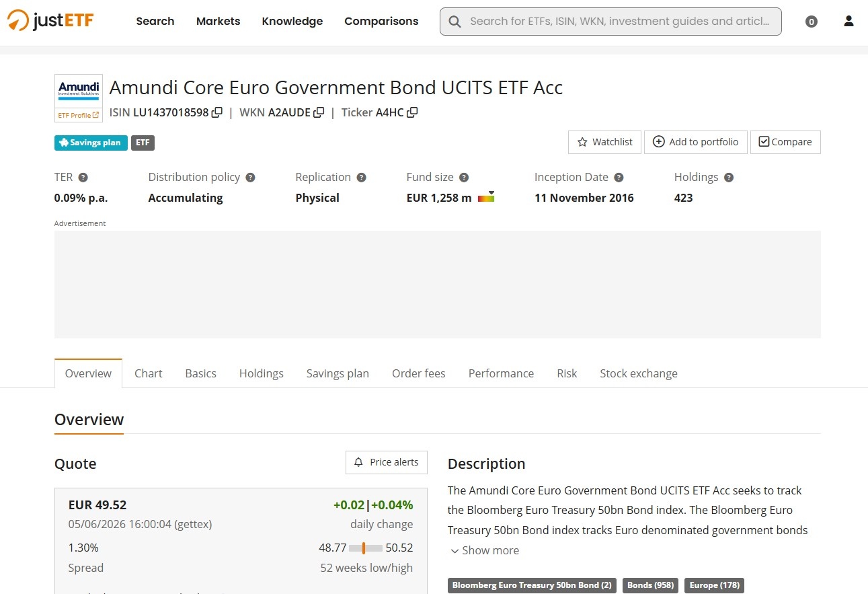Open the Comparisons menu

[x=381, y=22]
